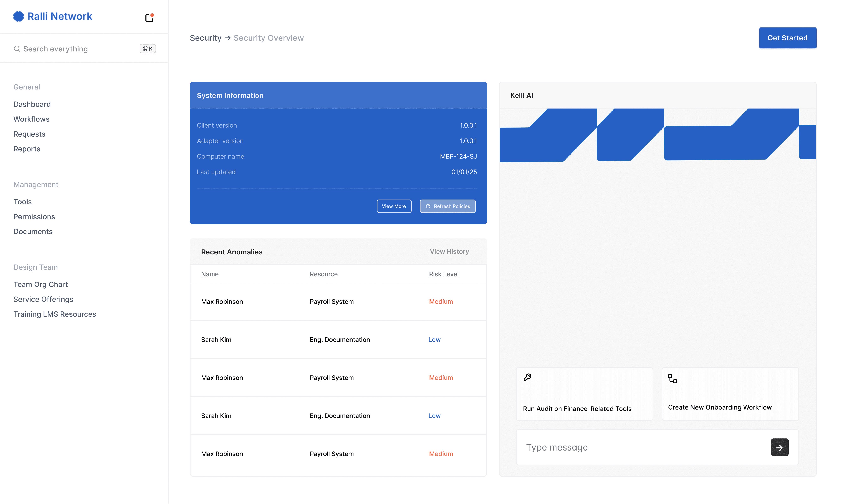Open Workflows from the General section
847x504 pixels.
point(31,119)
